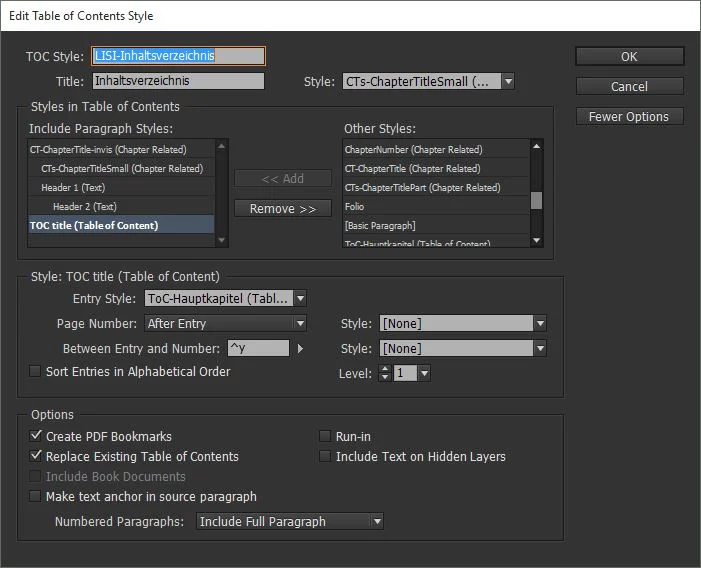Click the Title field with Inhaltsverzeichnis
The image size is (701, 568).
[x=178, y=81]
